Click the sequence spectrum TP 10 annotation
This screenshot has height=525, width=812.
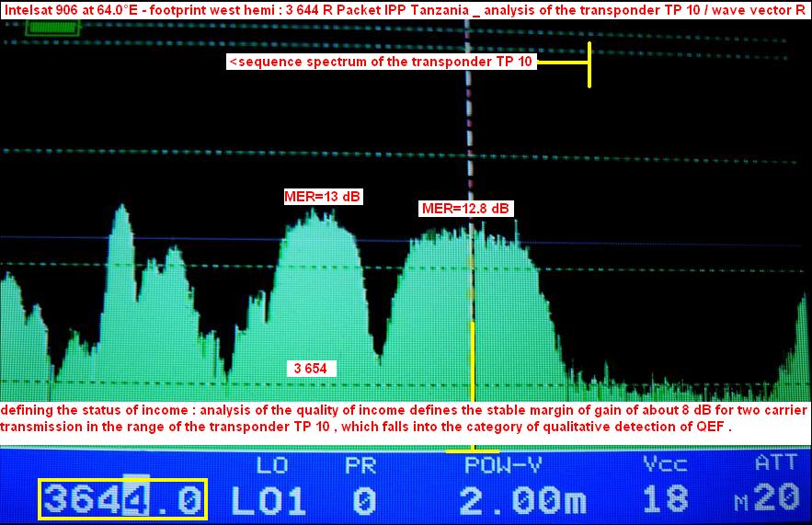tap(382, 63)
